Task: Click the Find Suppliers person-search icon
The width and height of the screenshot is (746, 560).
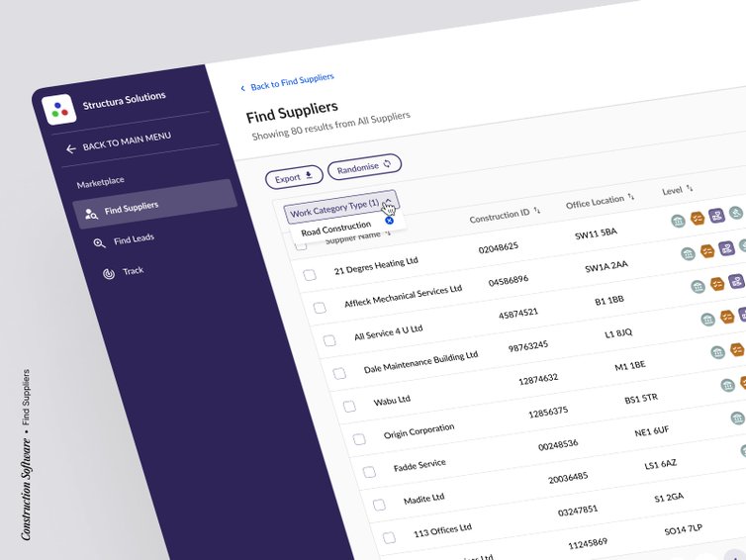Action: (90, 212)
